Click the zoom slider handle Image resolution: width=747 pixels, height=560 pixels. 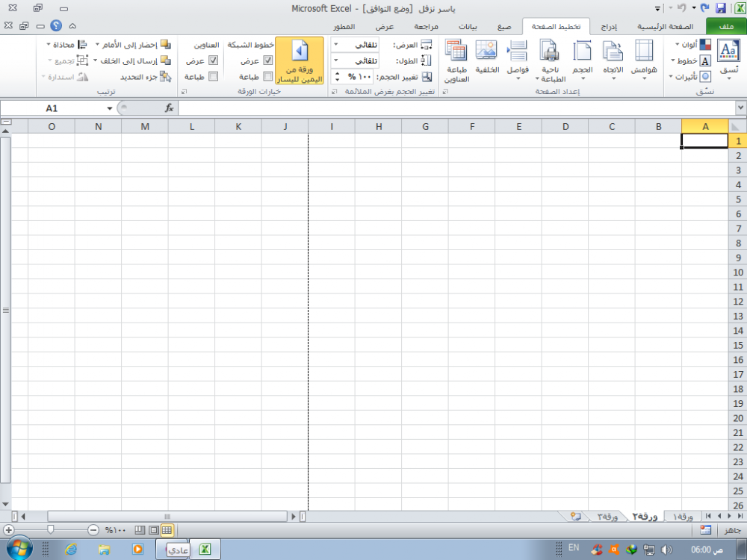tap(51, 529)
